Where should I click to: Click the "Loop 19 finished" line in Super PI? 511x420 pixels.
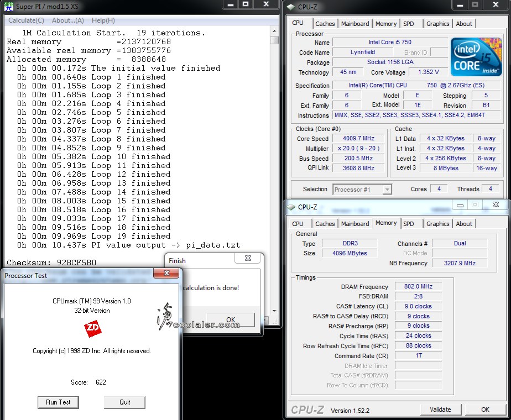point(131,237)
